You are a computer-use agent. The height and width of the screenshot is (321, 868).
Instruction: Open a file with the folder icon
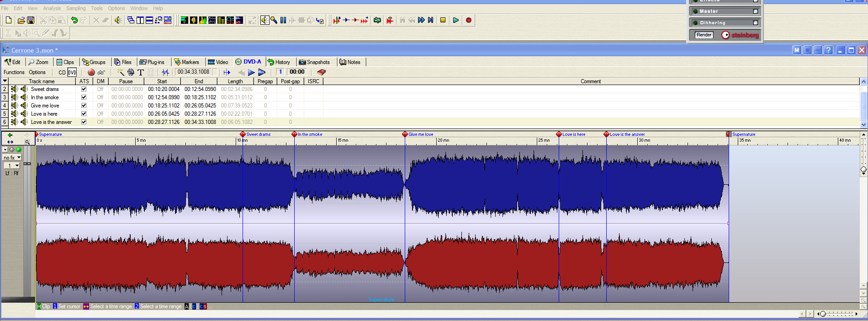click(x=21, y=20)
